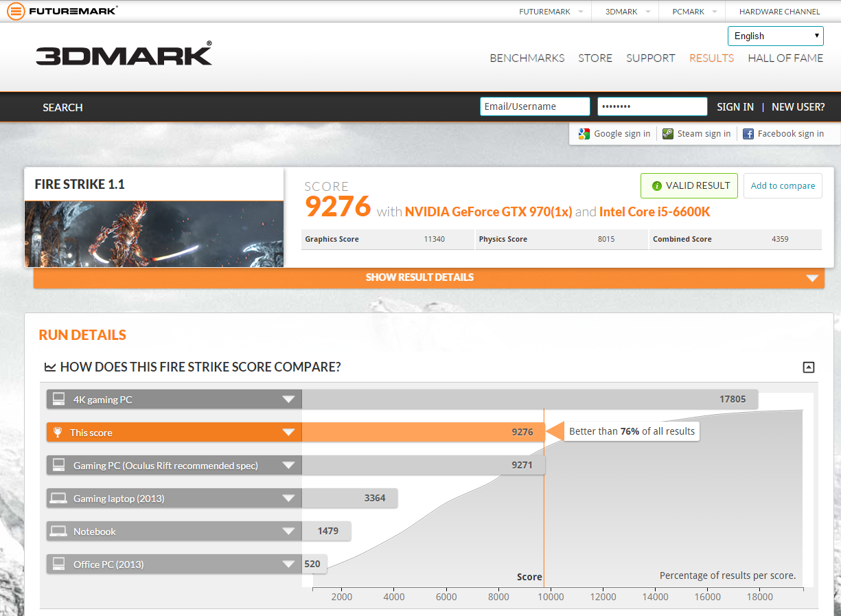
Task: Open the PCMARK top dropdown arrow
Action: coord(714,12)
